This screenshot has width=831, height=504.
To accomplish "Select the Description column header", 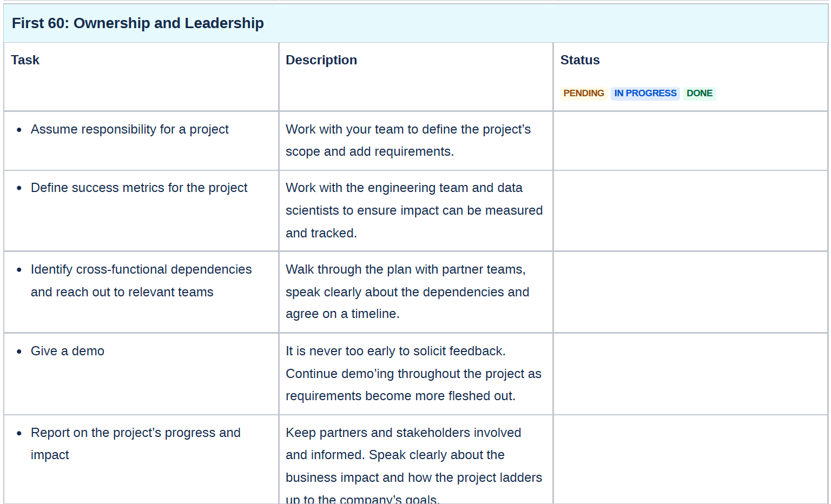I will [321, 60].
